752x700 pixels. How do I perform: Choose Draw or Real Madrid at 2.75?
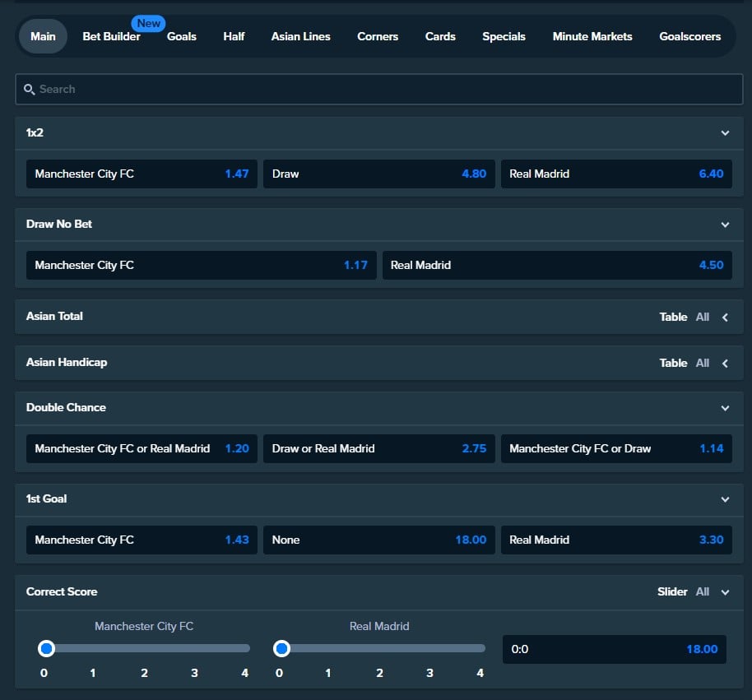[x=378, y=448]
